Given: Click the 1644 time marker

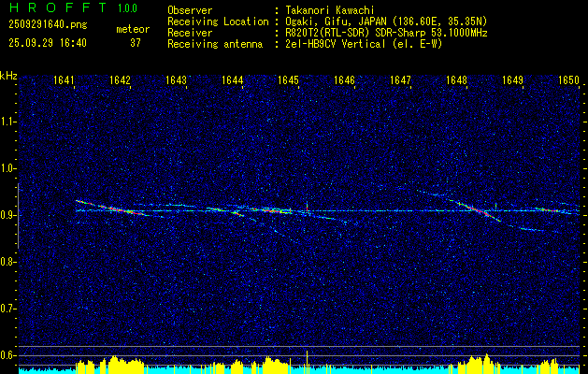Looking at the screenshot, I should click(x=232, y=79).
